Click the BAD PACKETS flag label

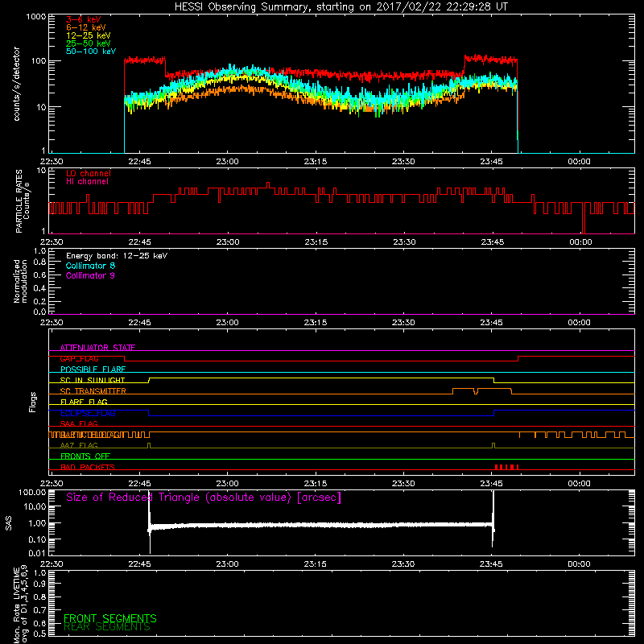click(x=88, y=467)
